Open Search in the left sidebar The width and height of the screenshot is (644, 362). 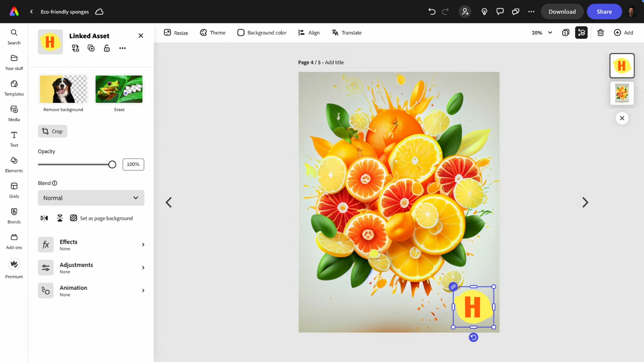tap(14, 37)
